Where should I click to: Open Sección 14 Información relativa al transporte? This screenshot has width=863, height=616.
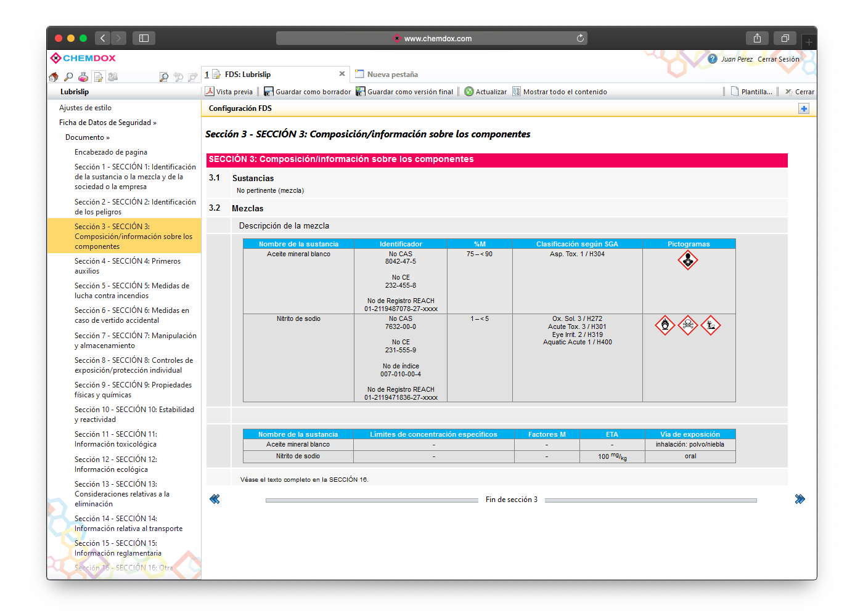click(129, 524)
